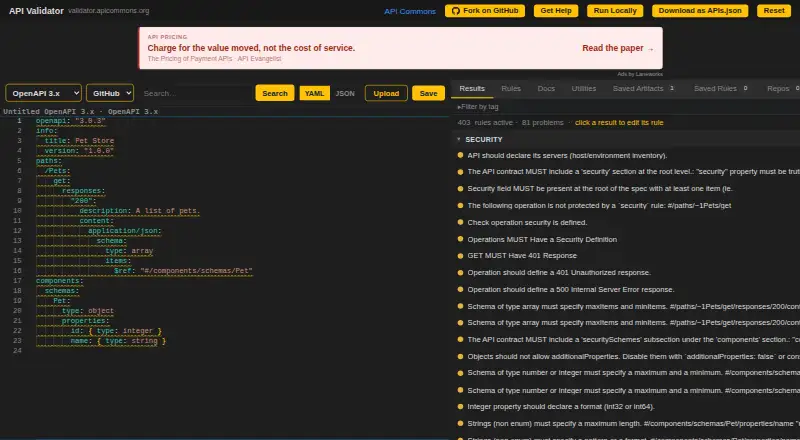Open the GitHub source dropdown

pos(110,93)
